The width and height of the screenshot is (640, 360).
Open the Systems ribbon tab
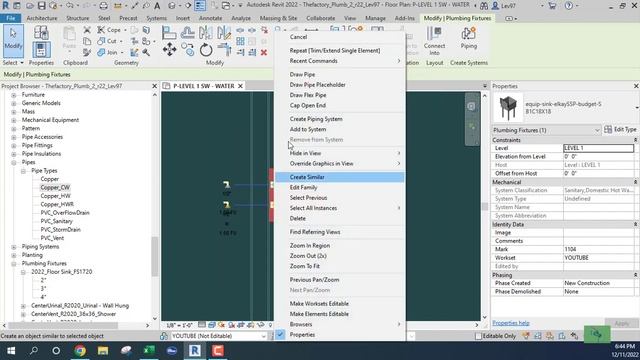point(156,18)
